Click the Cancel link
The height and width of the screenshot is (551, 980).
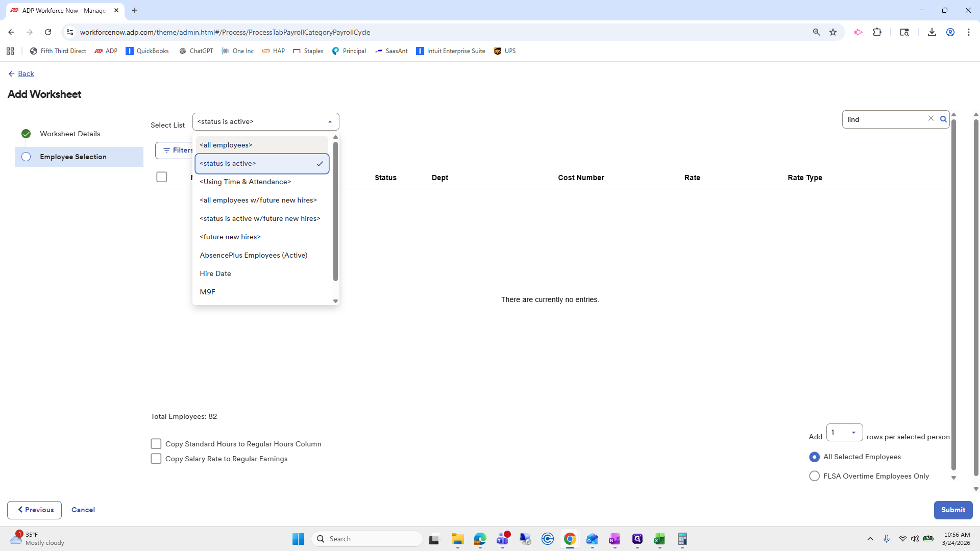[83, 510]
